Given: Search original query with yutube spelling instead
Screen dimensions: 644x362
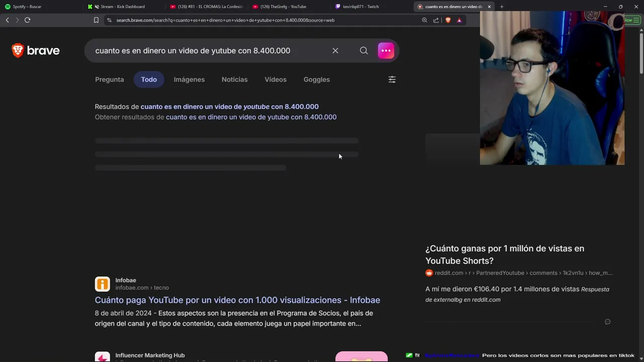Looking at the screenshot, I should pos(251,117).
